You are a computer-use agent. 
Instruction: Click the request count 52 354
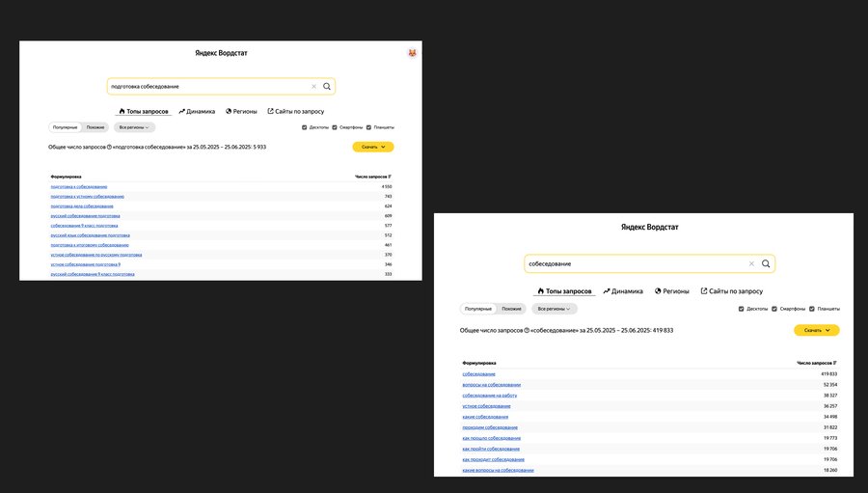click(x=830, y=385)
